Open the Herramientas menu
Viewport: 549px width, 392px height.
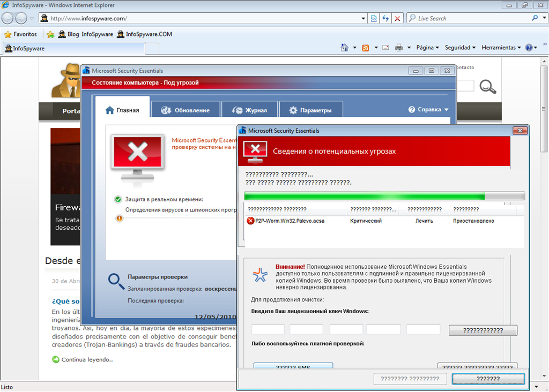coord(501,48)
